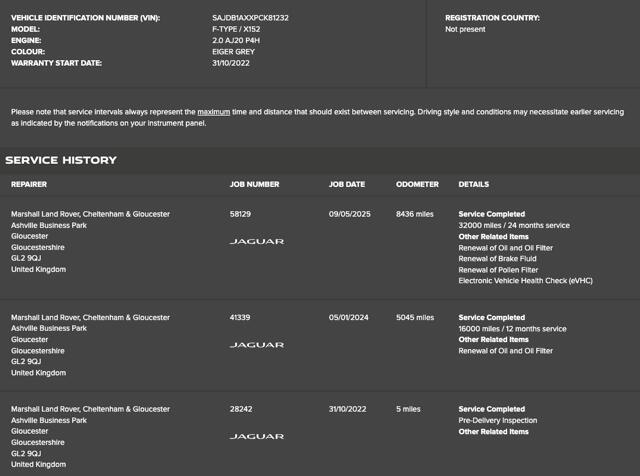Click the MODEL label
Screen dimensions: 640x476
[25, 29]
